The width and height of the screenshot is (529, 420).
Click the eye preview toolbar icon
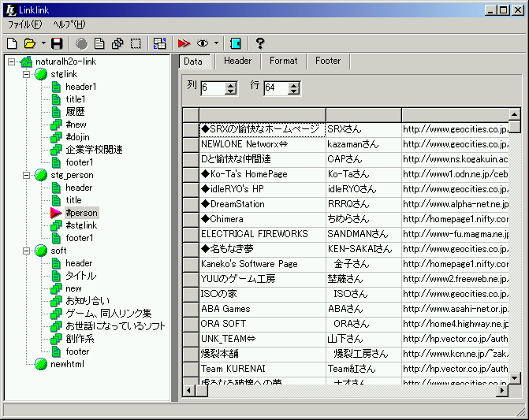point(203,43)
